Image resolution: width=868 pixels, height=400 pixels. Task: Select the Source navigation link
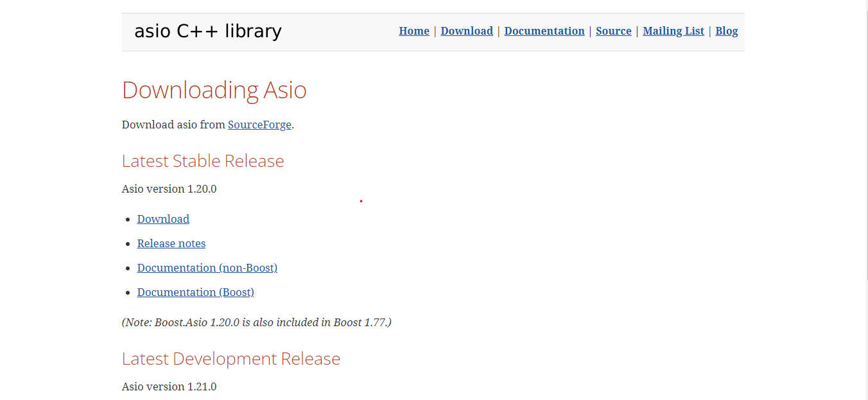tap(613, 31)
